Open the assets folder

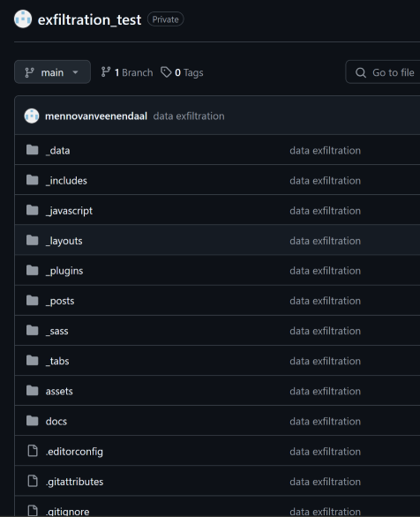pos(59,391)
